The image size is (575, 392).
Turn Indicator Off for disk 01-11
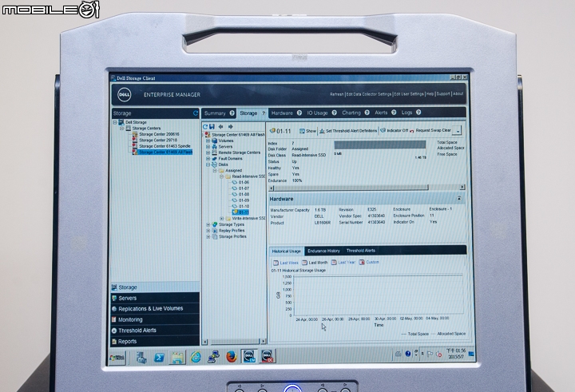click(395, 131)
